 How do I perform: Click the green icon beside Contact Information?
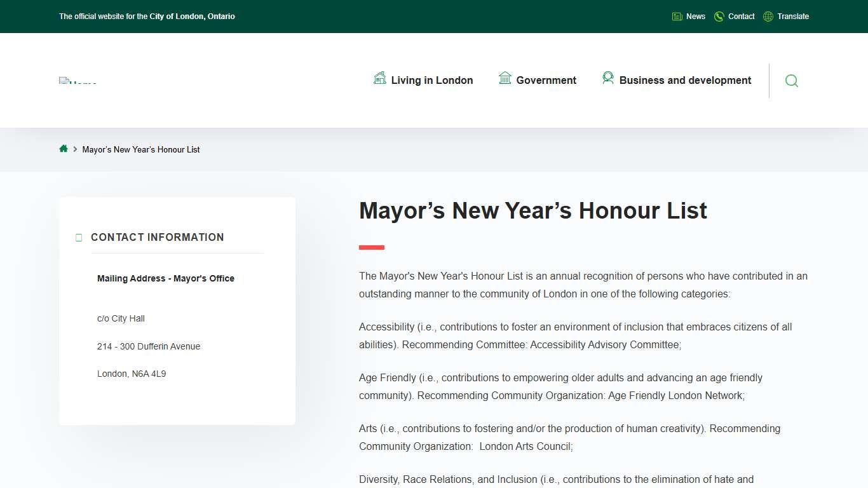78,237
